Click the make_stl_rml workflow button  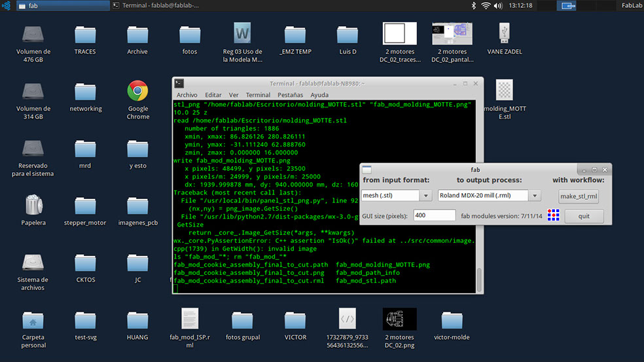579,196
